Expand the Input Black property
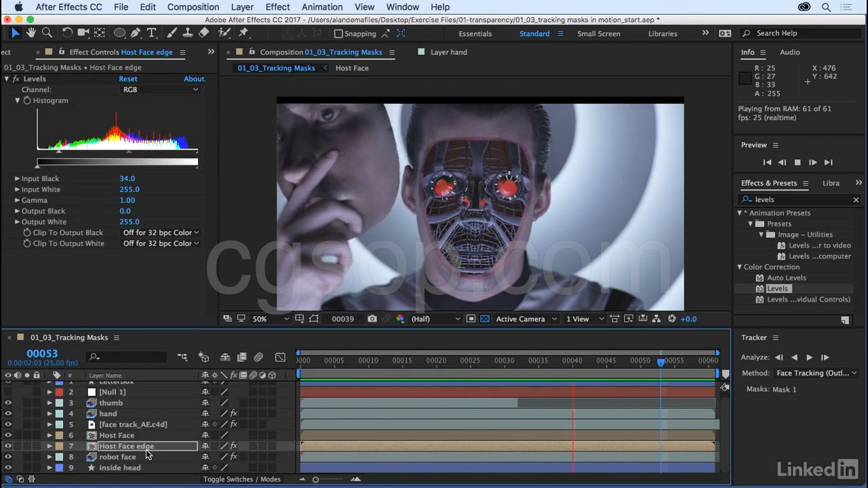This screenshot has width=868, height=488. [17, 179]
